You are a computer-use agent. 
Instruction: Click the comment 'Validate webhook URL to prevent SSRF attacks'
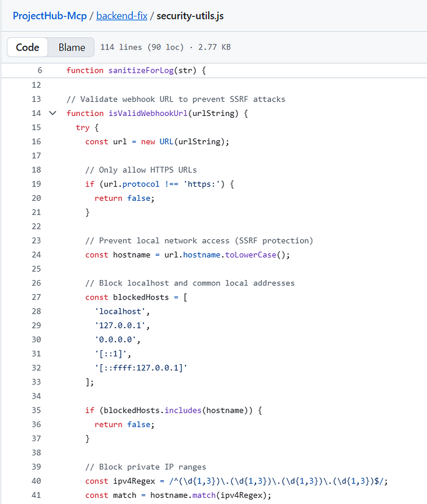pyautogui.click(x=176, y=99)
